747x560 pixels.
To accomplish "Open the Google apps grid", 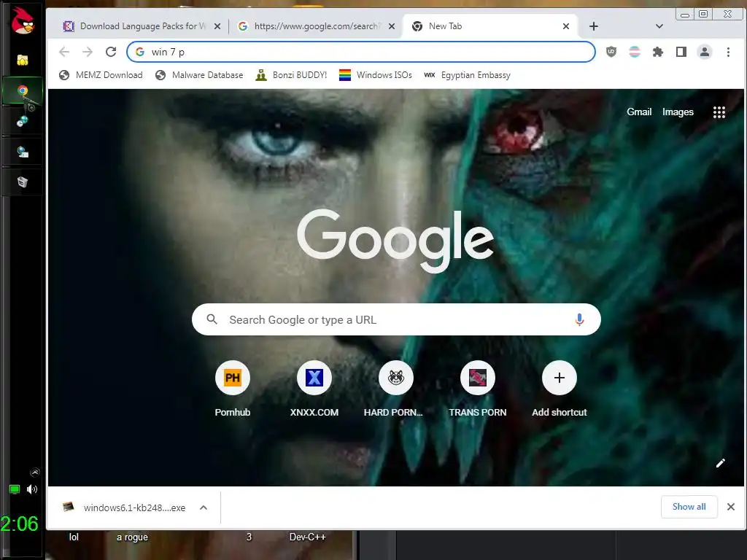I will pyautogui.click(x=719, y=112).
